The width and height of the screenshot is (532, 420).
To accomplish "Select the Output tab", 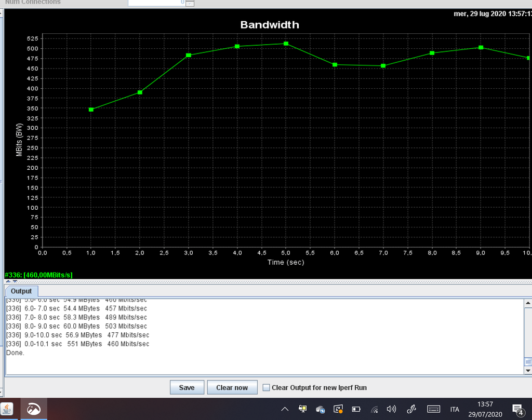I will [x=21, y=291].
